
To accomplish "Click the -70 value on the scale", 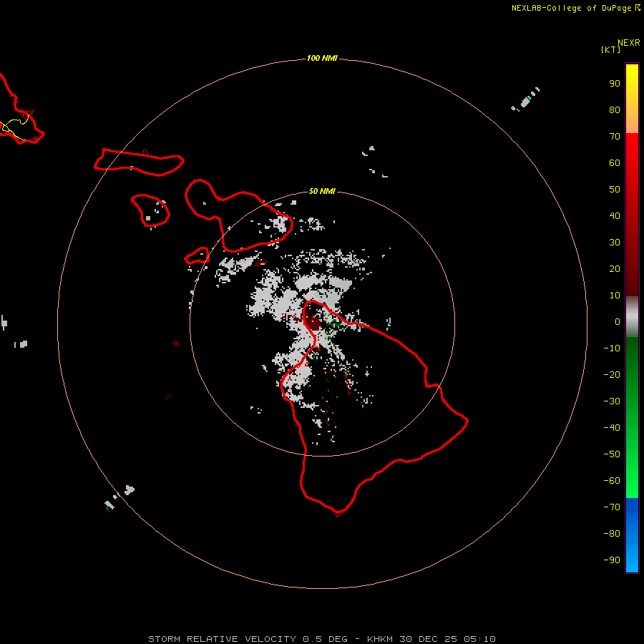I will pyautogui.click(x=612, y=507).
